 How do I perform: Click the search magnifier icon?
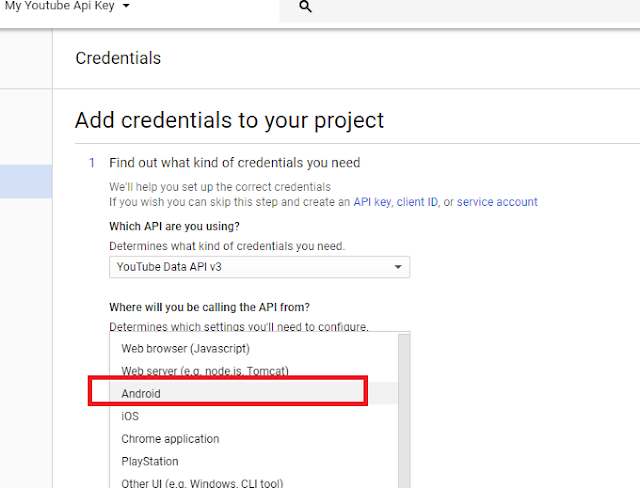(306, 7)
